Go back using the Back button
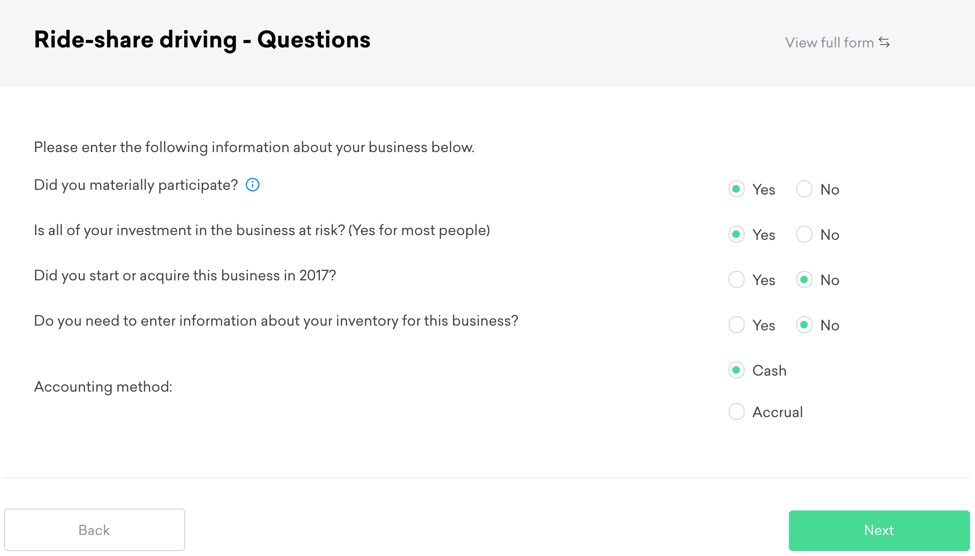Image resolution: width=975 pixels, height=556 pixels. click(94, 530)
